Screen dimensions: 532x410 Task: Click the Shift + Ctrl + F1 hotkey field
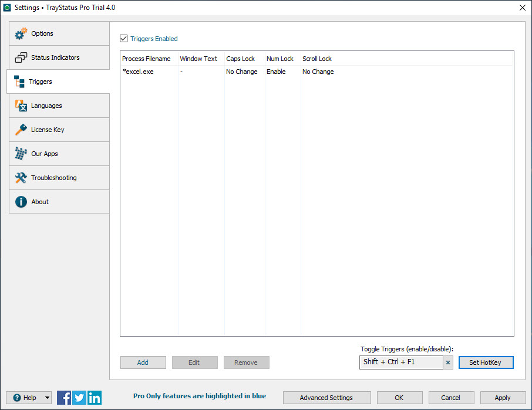400,362
